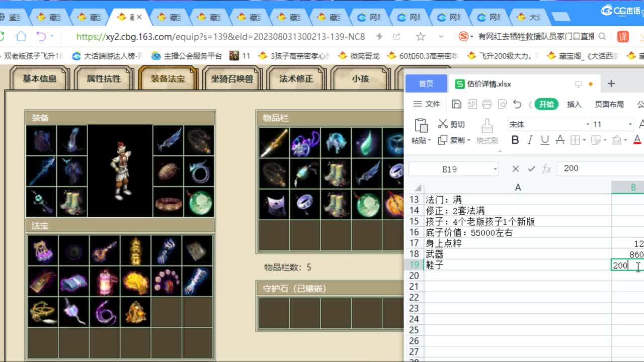644x362 pixels.
Task: Toggle underline formatting U
Action: point(544,140)
